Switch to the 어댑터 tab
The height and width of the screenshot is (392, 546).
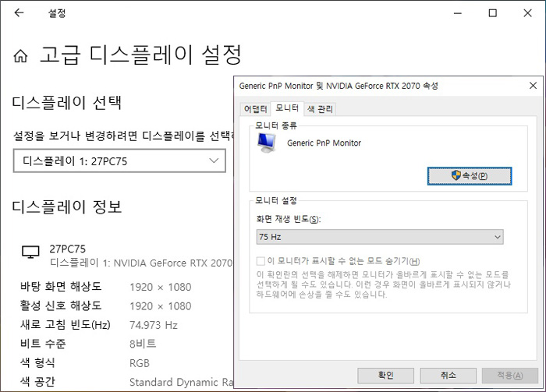[x=255, y=109]
